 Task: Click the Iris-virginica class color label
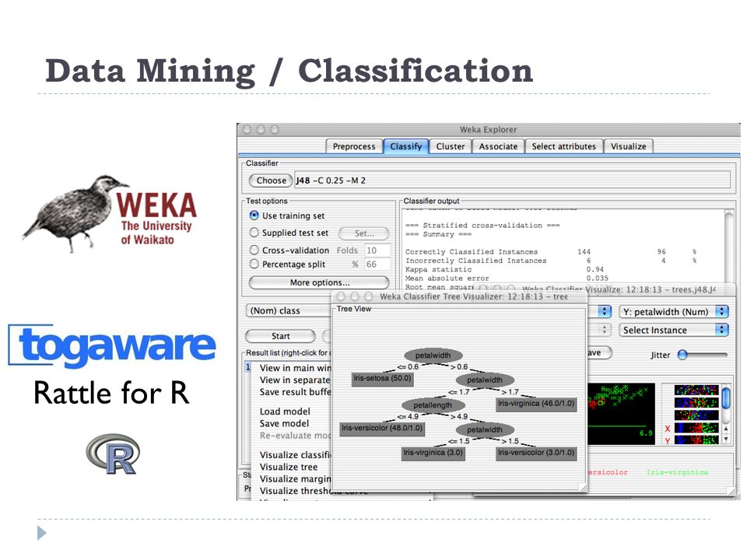coord(677,472)
